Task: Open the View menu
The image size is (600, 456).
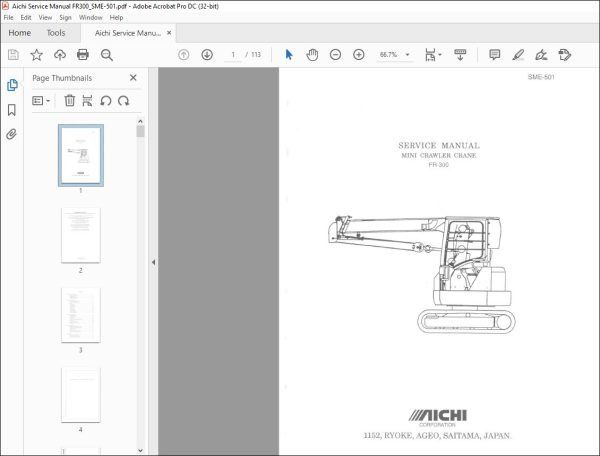Action: click(45, 18)
